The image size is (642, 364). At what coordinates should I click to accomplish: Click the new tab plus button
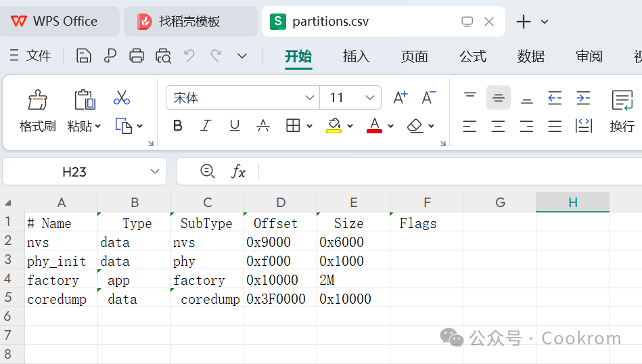click(x=523, y=21)
